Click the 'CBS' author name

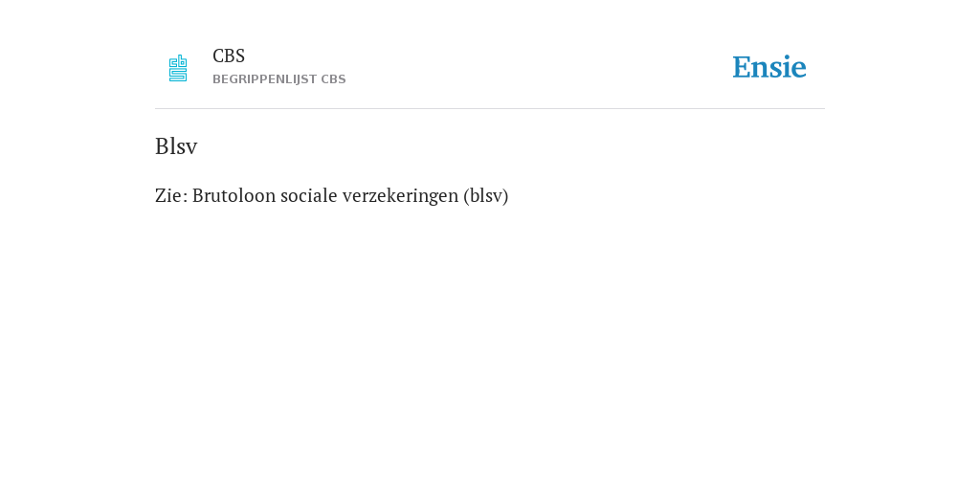[229, 56]
